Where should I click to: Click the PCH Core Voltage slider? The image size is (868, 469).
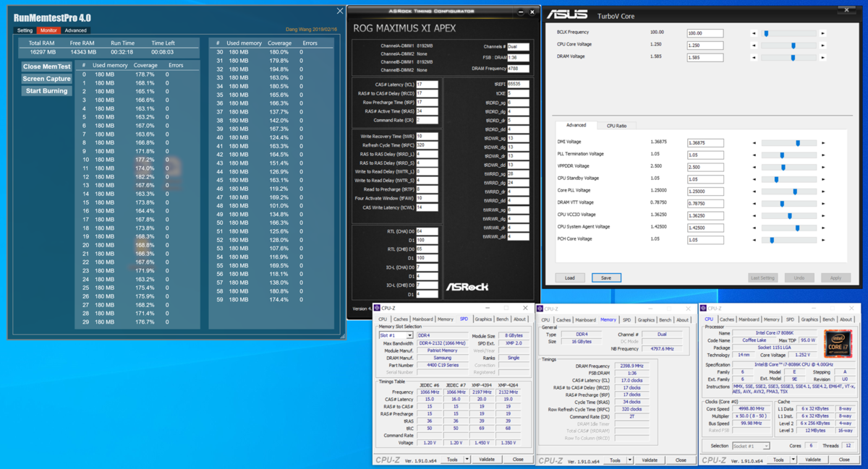pyautogui.click(x=789, y=240)
